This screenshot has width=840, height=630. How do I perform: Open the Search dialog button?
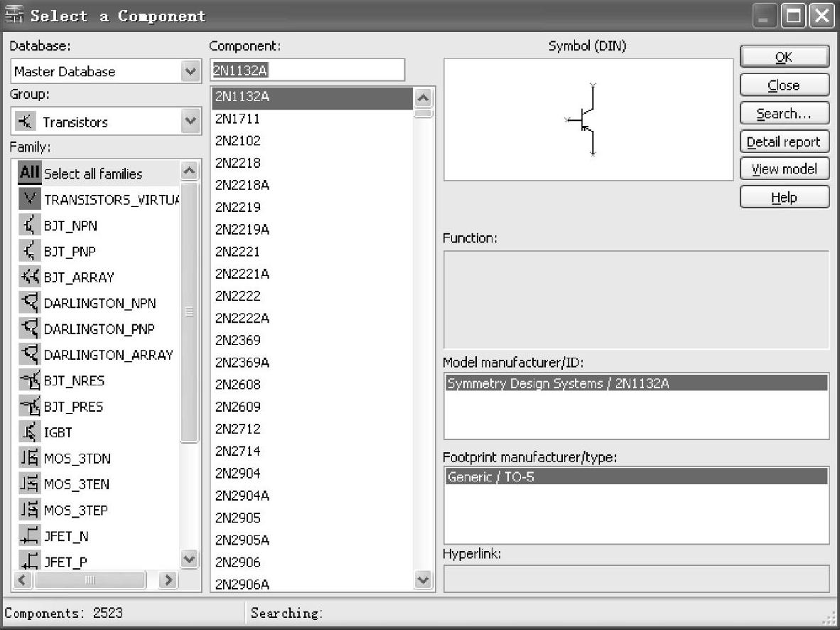[x=784, y=114]
